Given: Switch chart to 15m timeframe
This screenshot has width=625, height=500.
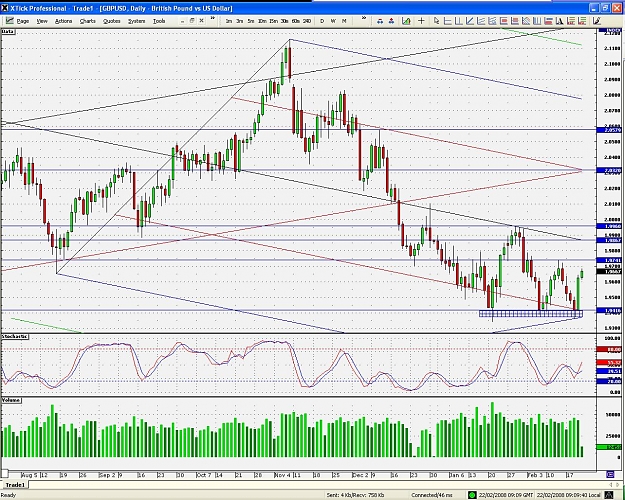Looking at the screenshot, I should pyautogui.click(x=273, y=21).
